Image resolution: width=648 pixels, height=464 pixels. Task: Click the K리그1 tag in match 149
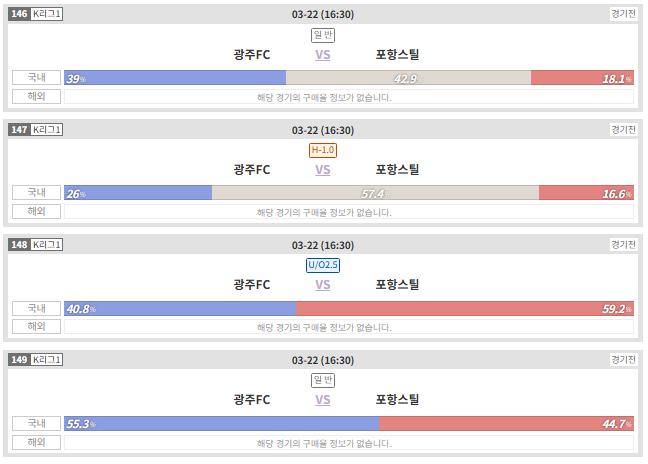pos(47,359)
